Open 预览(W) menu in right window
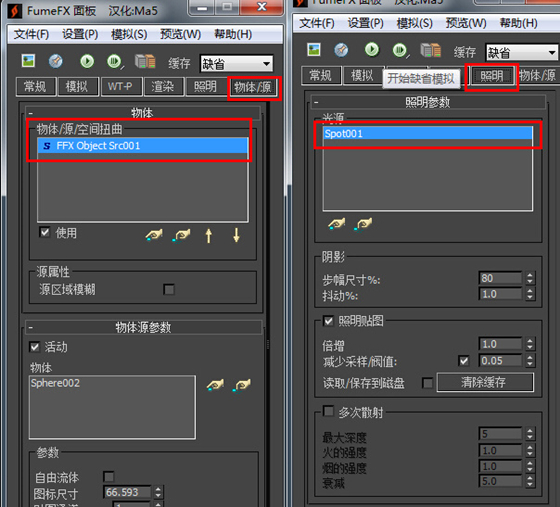This screenshot has width=560, height=507. click(x=466, y=23)
